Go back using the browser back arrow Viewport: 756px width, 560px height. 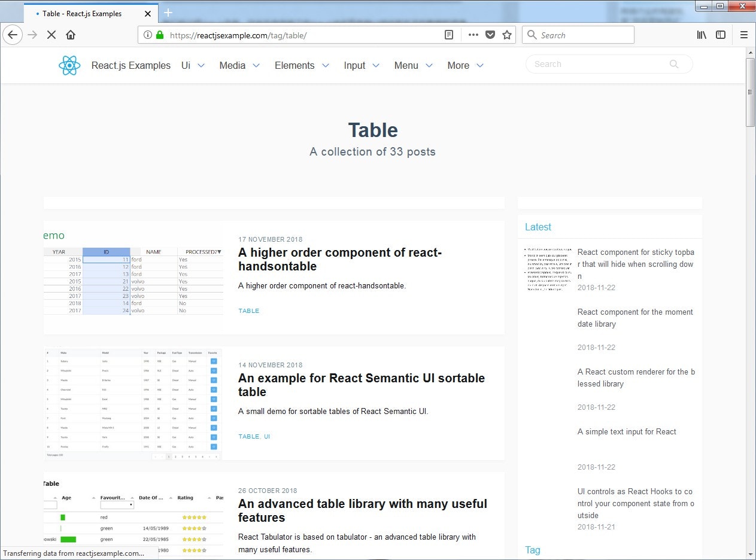(13, 35)
